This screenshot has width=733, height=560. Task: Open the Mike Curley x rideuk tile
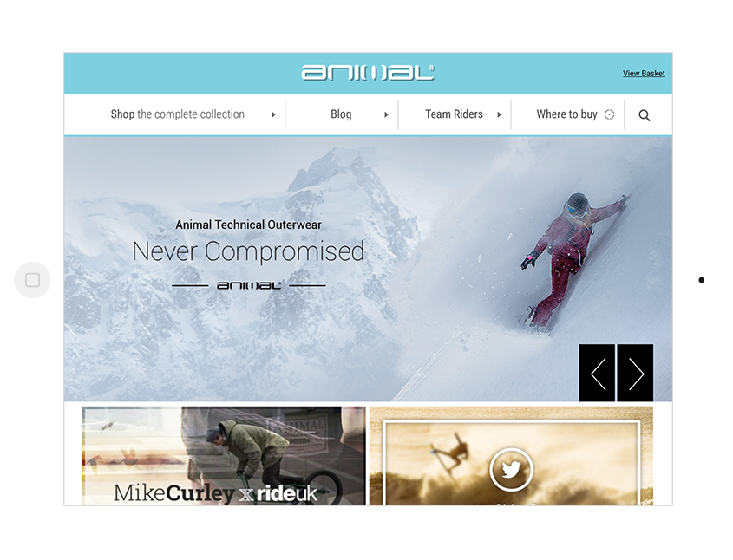point(224,456)
